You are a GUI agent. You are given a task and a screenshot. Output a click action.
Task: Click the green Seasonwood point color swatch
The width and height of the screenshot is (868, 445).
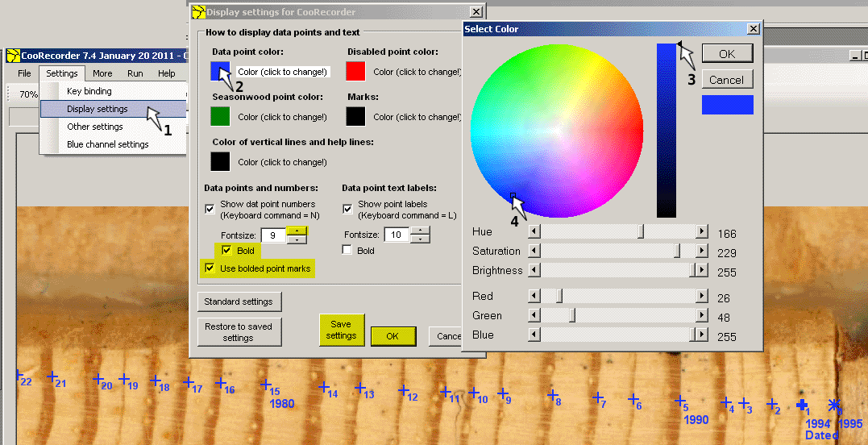(220, 116)
